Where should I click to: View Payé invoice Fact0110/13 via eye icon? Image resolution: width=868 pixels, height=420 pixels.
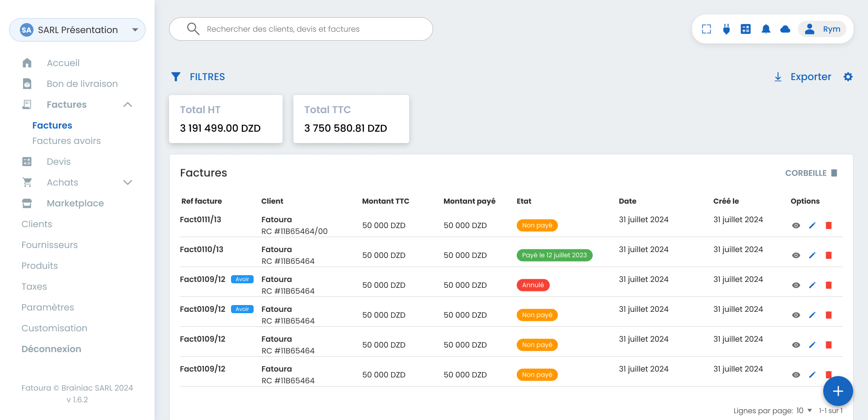pos(796,255)
